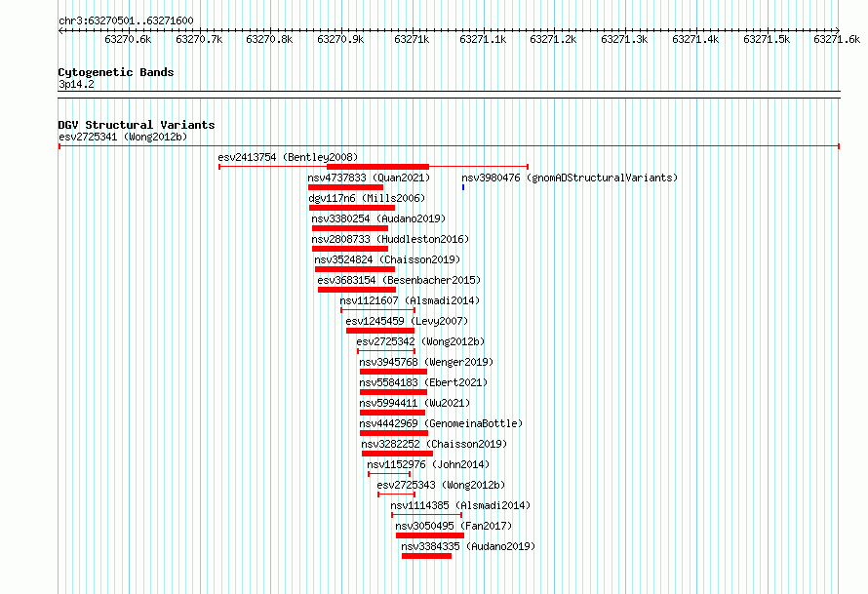Open nsv3980476 (gnomADStructuralVariants) label
This screenshot has width=868, height=594.
570,178
